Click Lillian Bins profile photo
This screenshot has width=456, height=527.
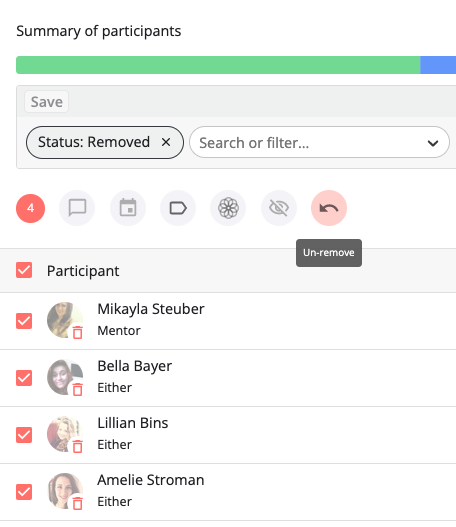coord(65,434)
